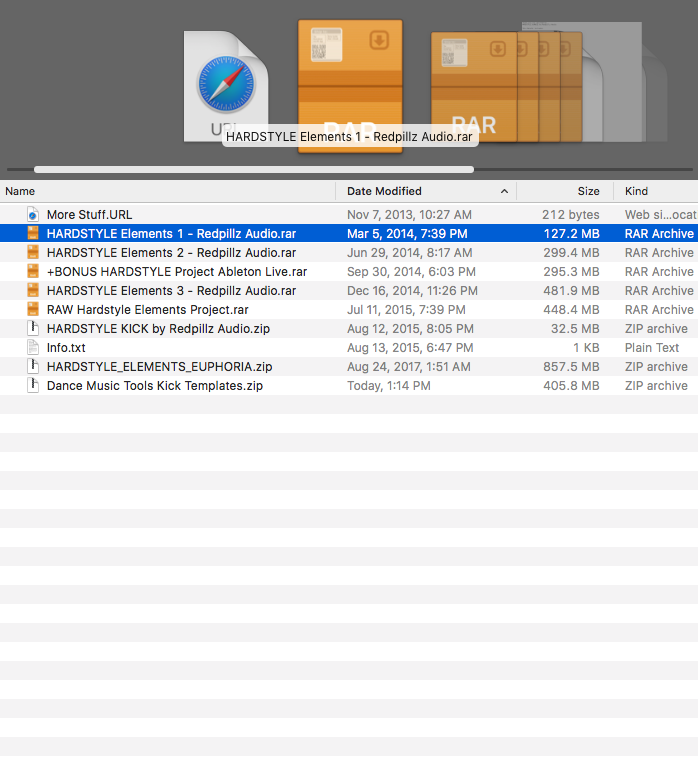Image resolution: width=698 pixels, height=757 pixels.
Task: Sort by Kind column header
Action: [x=656, y=191]
